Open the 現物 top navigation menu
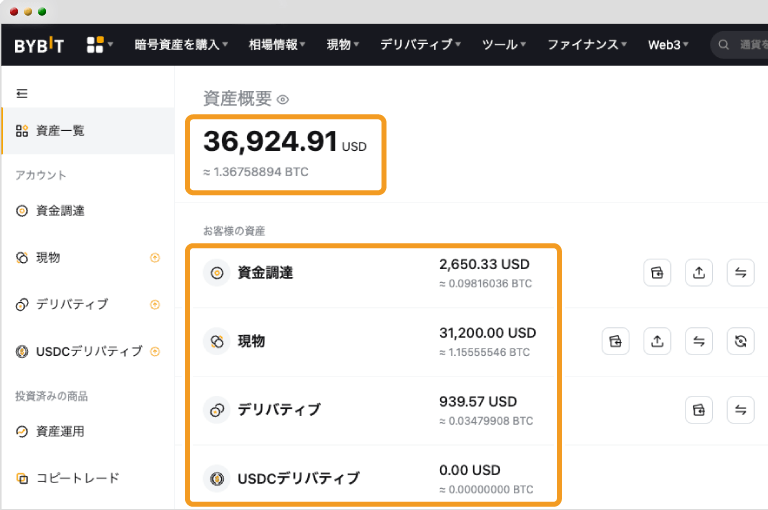Image resolution: width=768 pixels, height=510 pixels. (x=343, y=45)
